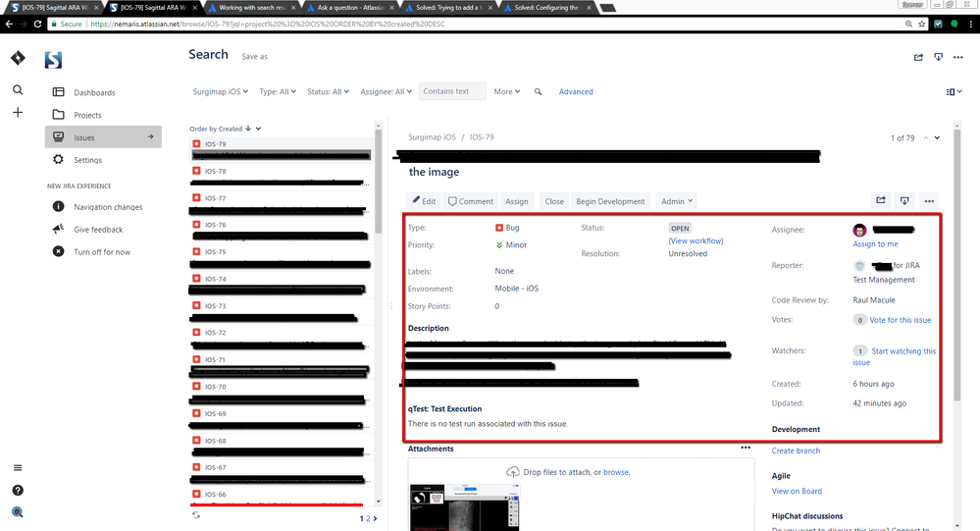Click the blue magnifier icon at sidebar bottom

(18, 512)
